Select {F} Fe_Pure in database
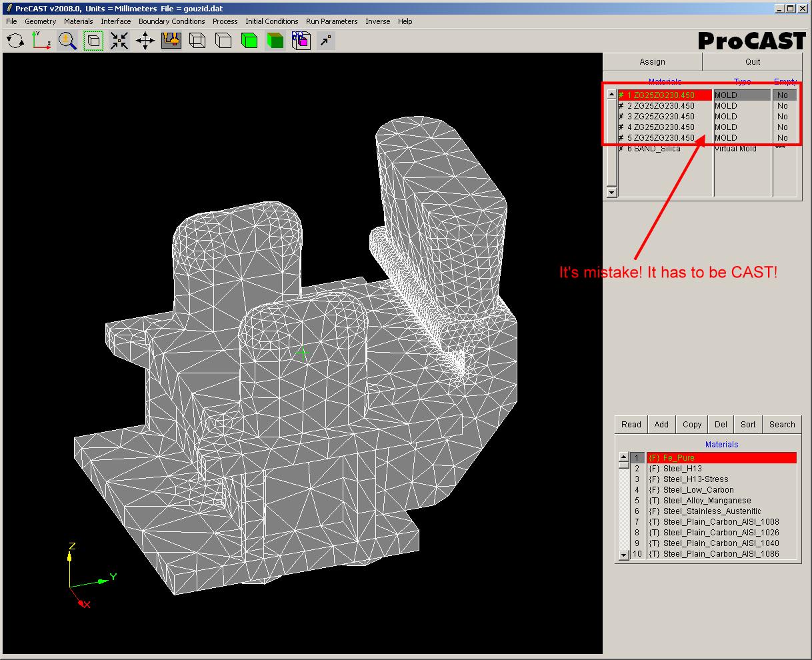Image resolution: width=812 pixels, height=660 pixels. click(721, 458)
